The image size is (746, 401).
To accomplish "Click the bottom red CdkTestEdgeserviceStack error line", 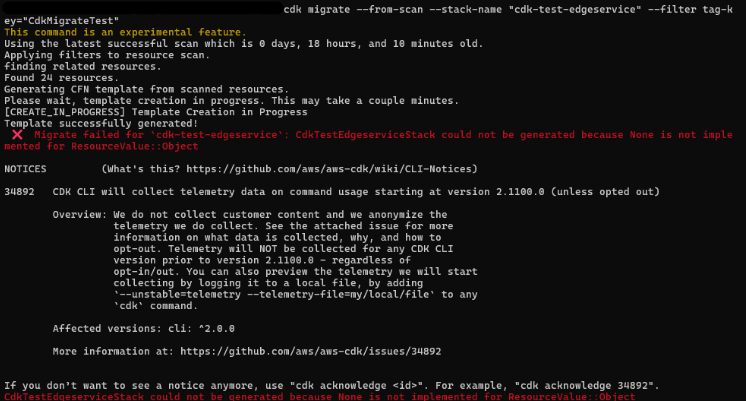I will click(320, 397).
